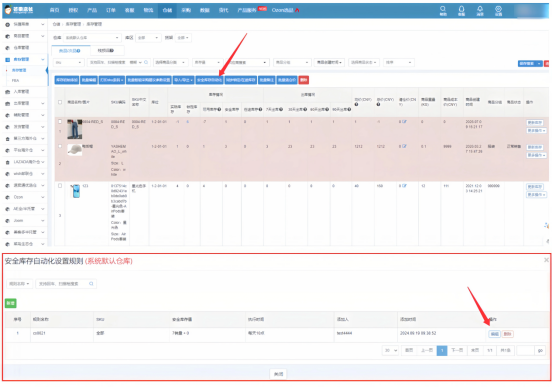
Task: Click the jeans product thumbnail
Action: click(x=75, y=129)
